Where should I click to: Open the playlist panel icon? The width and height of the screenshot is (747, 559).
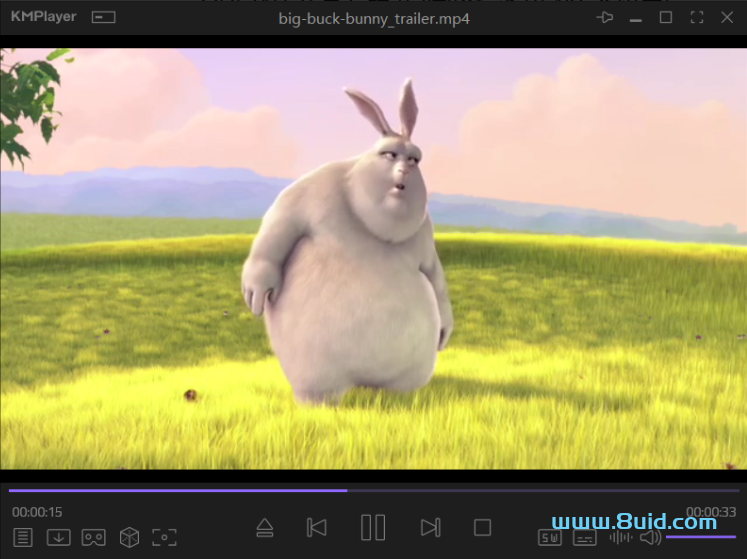pos(22,537)
